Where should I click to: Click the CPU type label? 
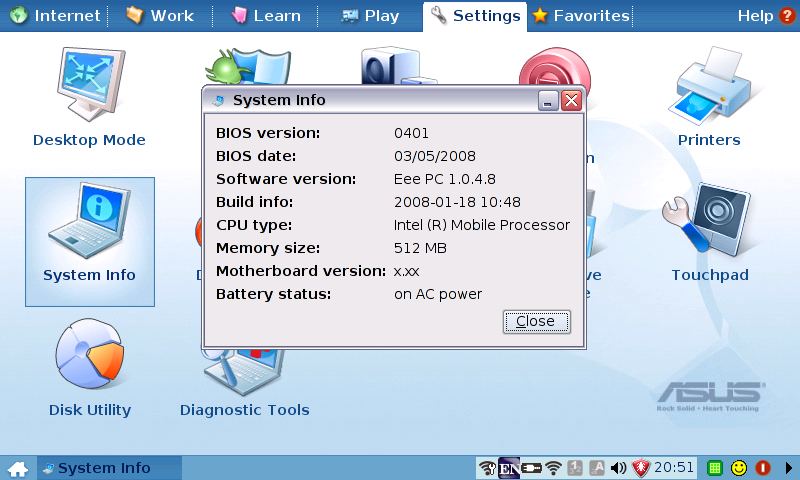[254, 225]
